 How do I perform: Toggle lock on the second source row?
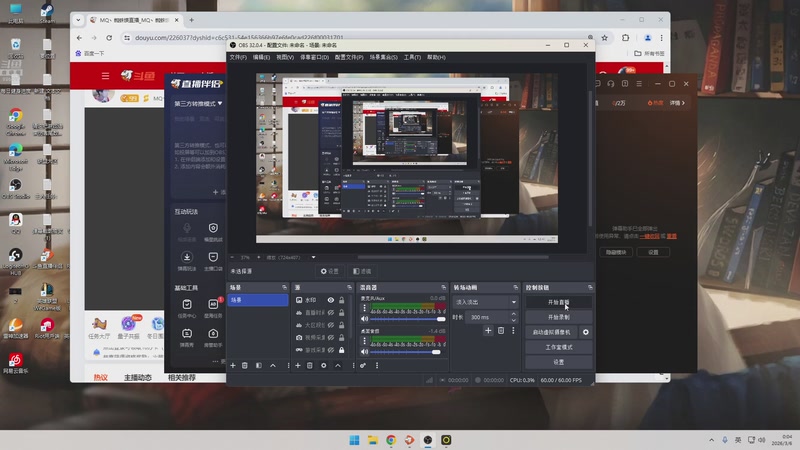pos(341,313)
